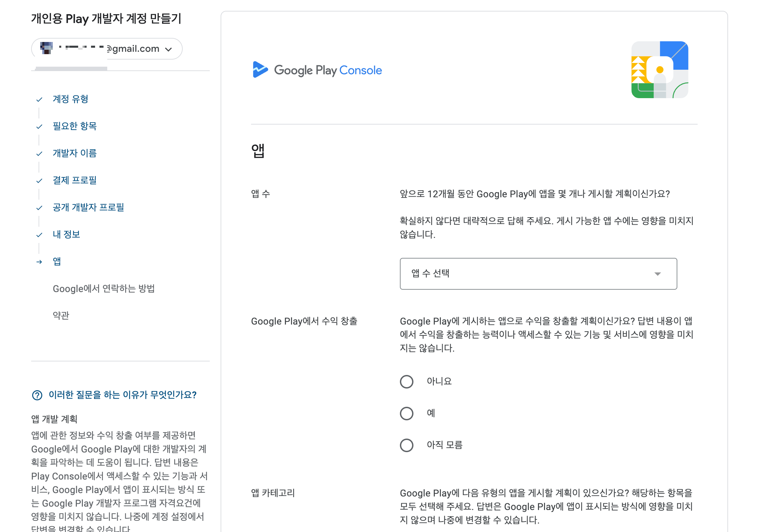Click the question mark help icon

point(37,395)
